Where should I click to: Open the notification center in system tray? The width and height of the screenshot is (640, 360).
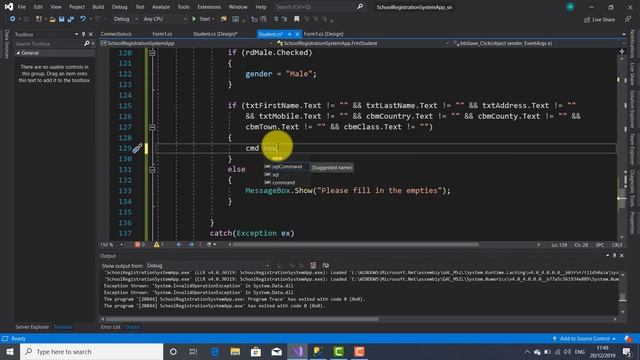(x=627, y=351)
